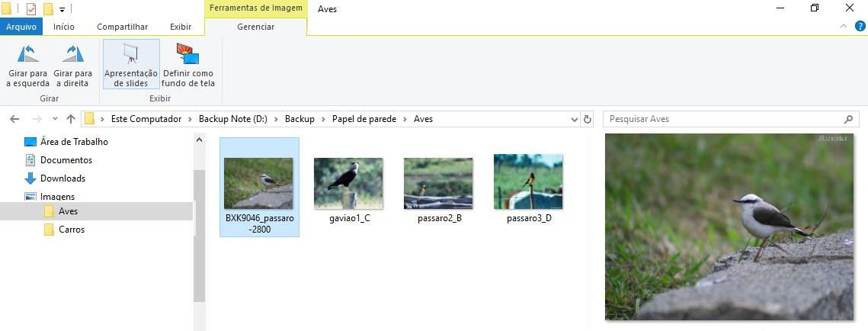Click Papel de parede breadcrumb
This screenshot has width=868, height=331.
(x=364, y=119)
